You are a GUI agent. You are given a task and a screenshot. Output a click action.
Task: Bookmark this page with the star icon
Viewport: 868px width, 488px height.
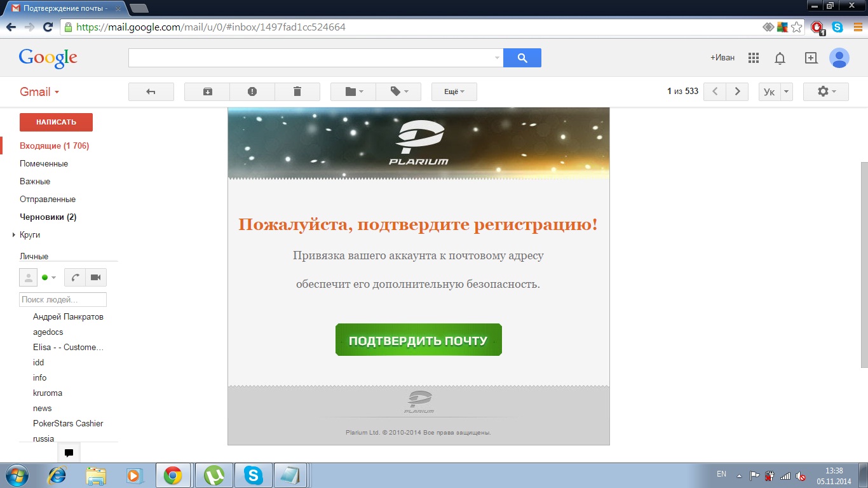796,27
